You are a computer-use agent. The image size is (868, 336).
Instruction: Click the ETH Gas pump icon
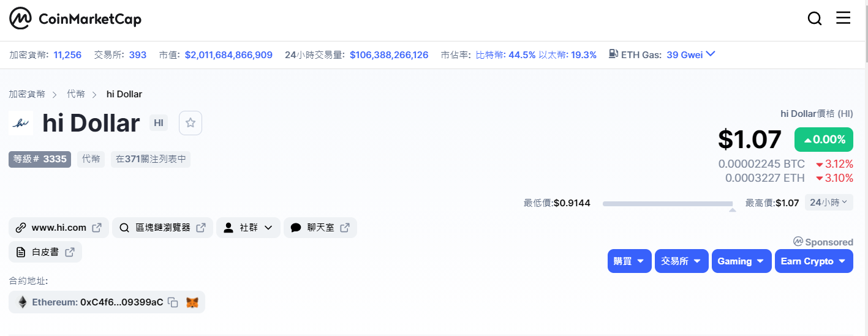pos(613,54)
